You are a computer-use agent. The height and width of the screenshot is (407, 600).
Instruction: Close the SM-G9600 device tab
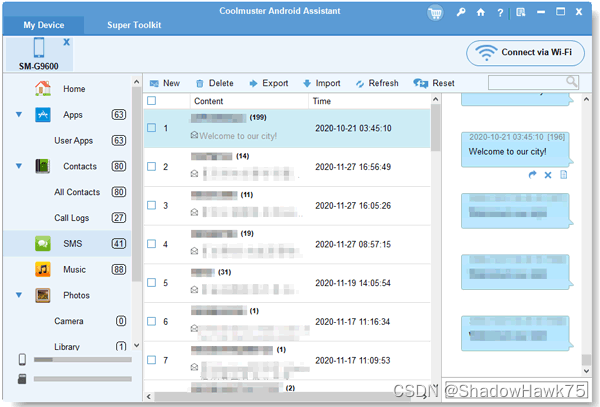point(67,42)
